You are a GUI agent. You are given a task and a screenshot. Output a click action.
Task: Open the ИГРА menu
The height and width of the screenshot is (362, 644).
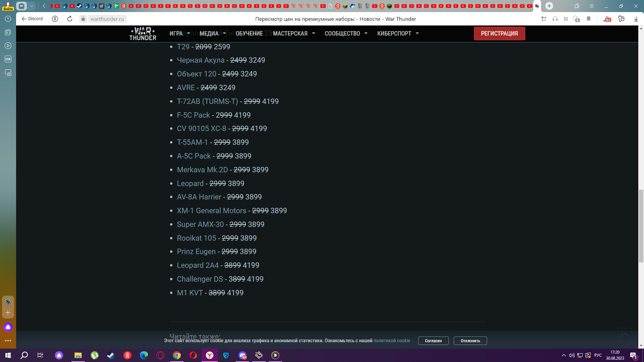[176, 34]
